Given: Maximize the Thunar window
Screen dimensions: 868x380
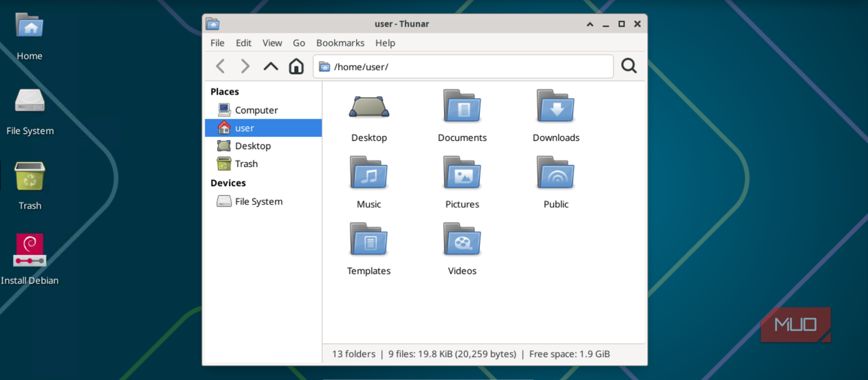Looking at the screenshot, I should pyautogui.click(x=622, y=24).
